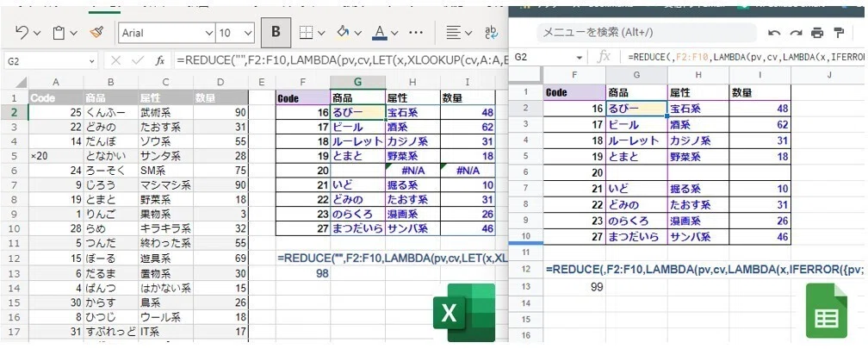
Task: Click the Print icon in Google Sheets
Action: (817, 33)
